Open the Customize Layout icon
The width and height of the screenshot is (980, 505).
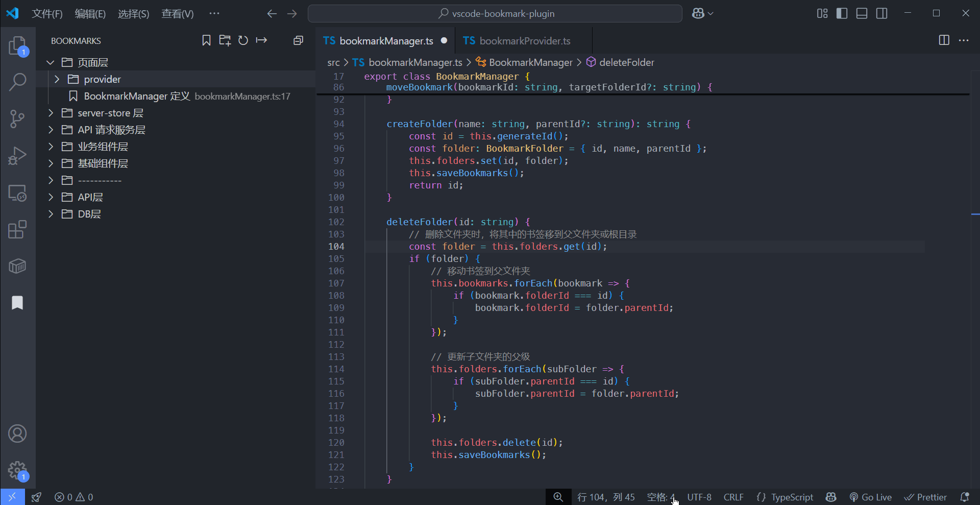click(x=822, y=14)
